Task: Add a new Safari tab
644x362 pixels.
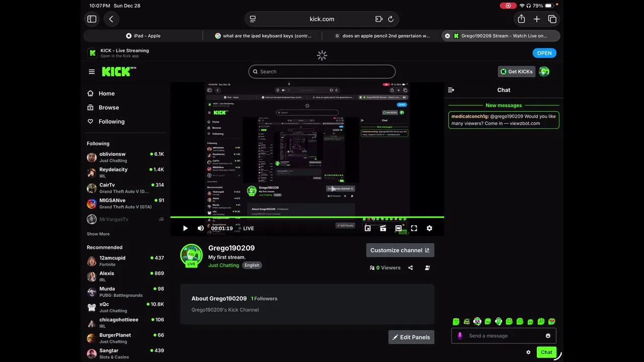Action: tap(537, 19)
